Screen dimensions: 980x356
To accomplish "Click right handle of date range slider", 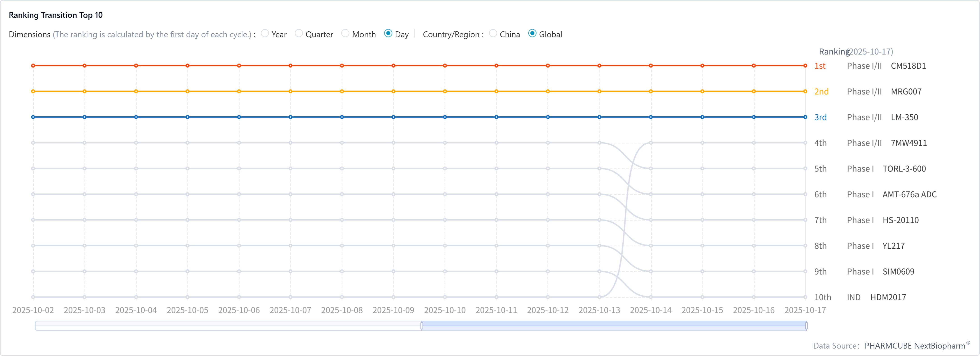I will [807, 326].
